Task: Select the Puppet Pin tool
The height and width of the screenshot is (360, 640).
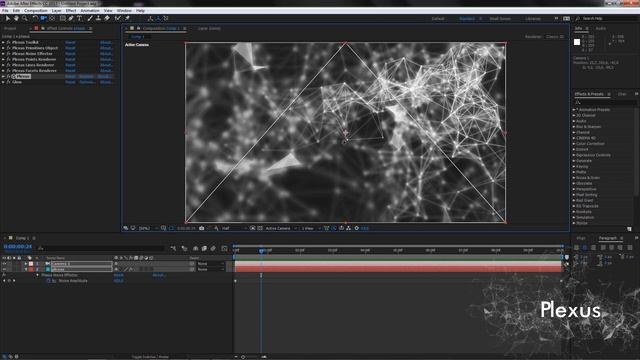Action: pyautogui.click(x=127, y=18)
